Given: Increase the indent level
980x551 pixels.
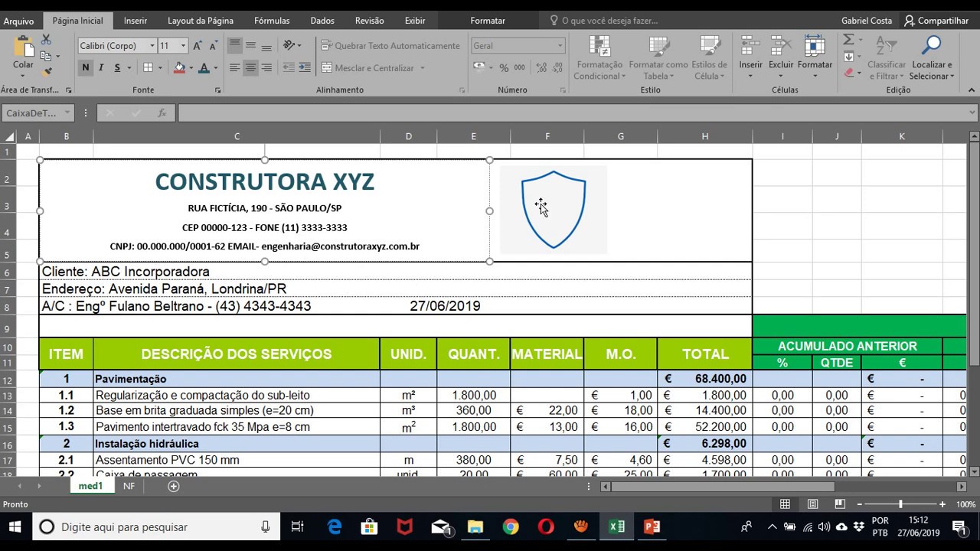Looking at the screenshot, I should tap(304, 68).
